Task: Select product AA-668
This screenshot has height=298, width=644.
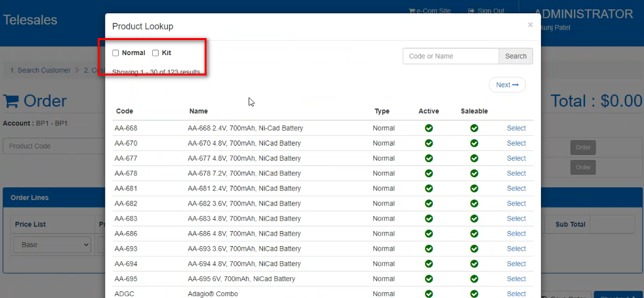Action: (516, 128)
